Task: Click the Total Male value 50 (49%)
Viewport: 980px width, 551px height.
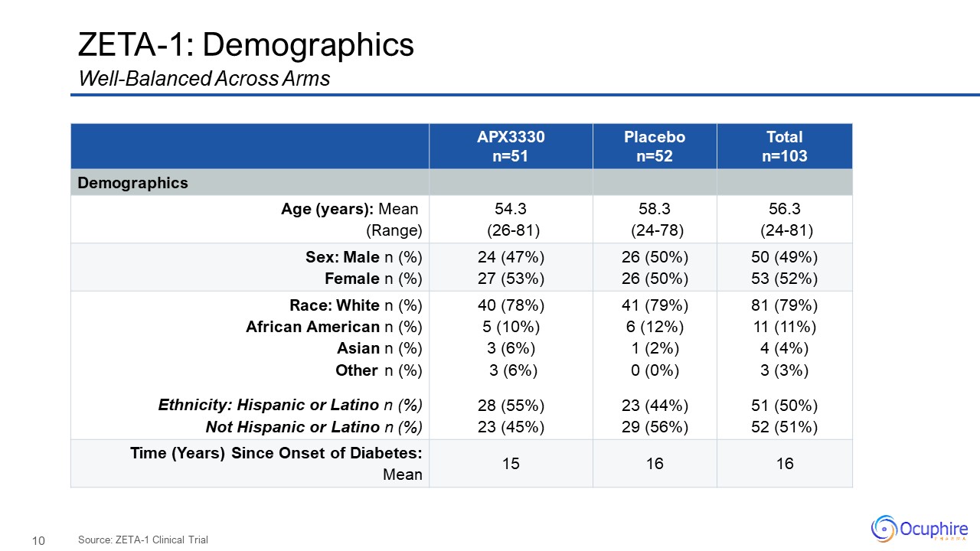Action: [784, 256]
